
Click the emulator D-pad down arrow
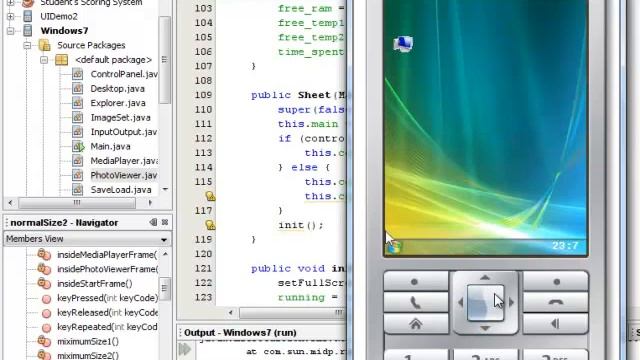[x=485, y=328]
